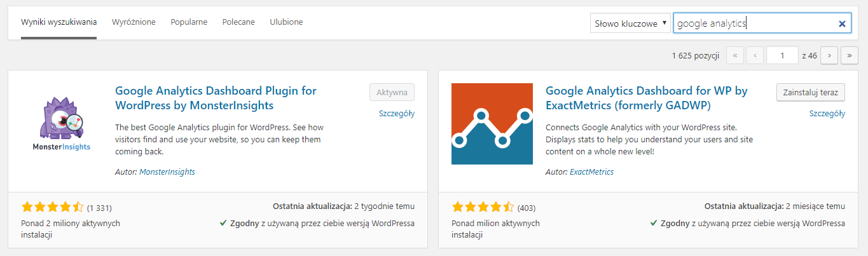Viewport: 868px width, 256px height.
Task: Click Ostatnia aktualizacja: 2 tygodnie temu text
Action: pyautogui.click(x=343, y=206)
